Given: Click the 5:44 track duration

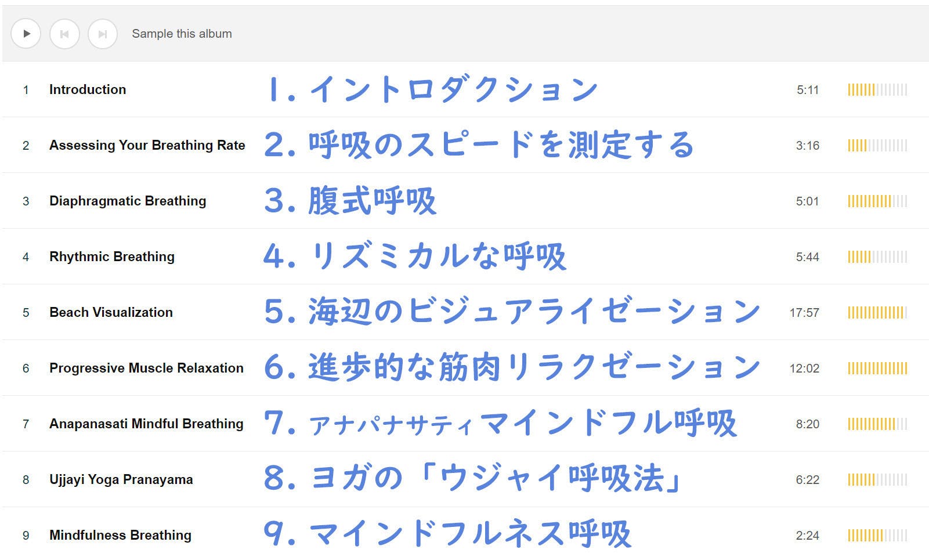Looking at the screenshot, I should point(808,257).
